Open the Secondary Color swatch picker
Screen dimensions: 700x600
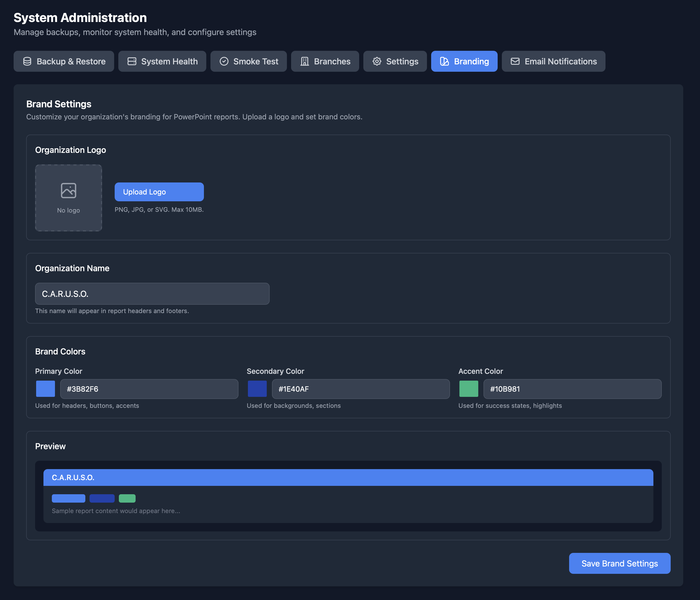[x=257, y=389]
